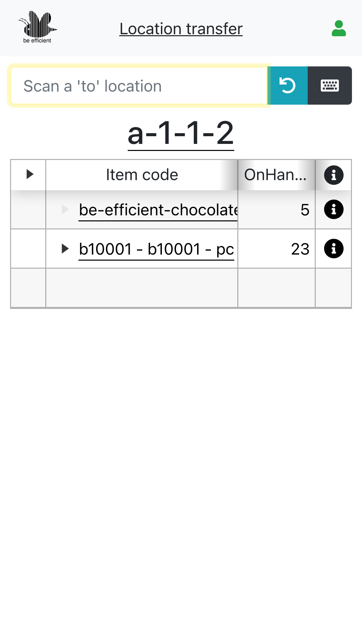The width and height of the screenshot is (362, 644).
Task: Expand the b10001 item row
Action: coord(65,249)
